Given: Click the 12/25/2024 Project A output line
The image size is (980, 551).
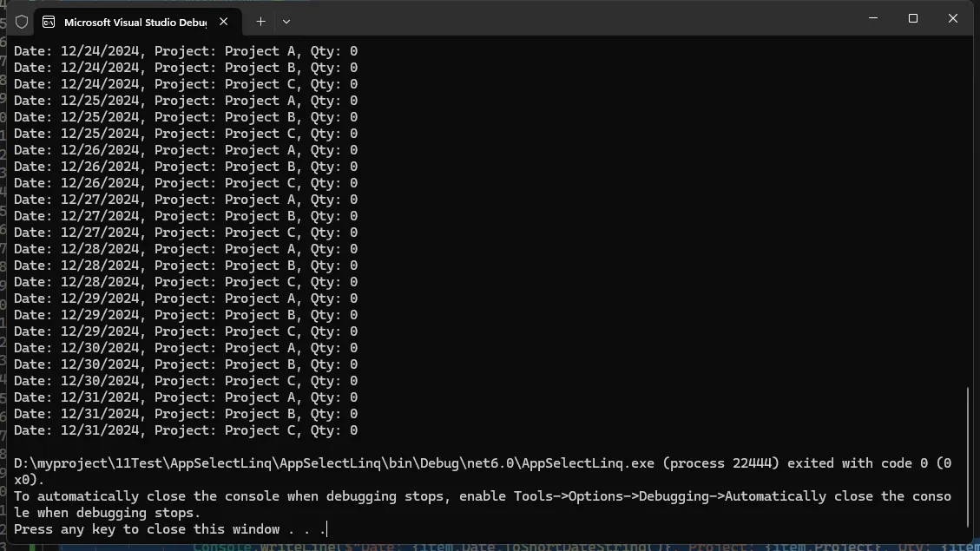Looking at the screenshot, I should 185,102.
